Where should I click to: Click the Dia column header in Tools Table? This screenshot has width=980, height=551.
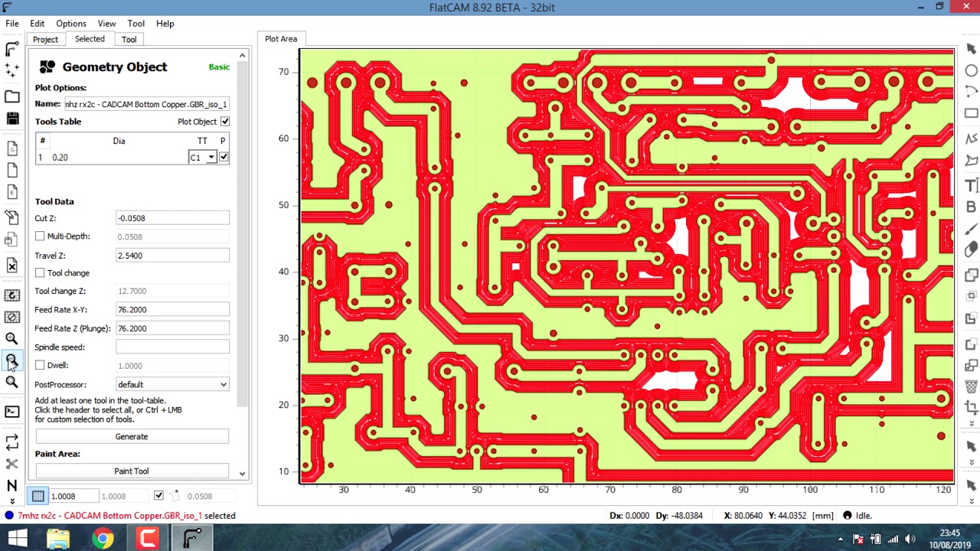pyautogui.click(x=119, y=141)
